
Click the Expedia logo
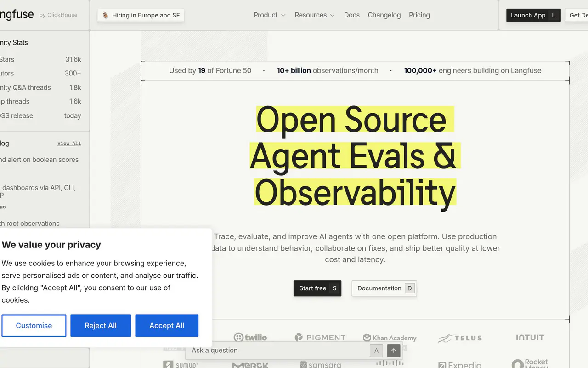click(460, 365)
